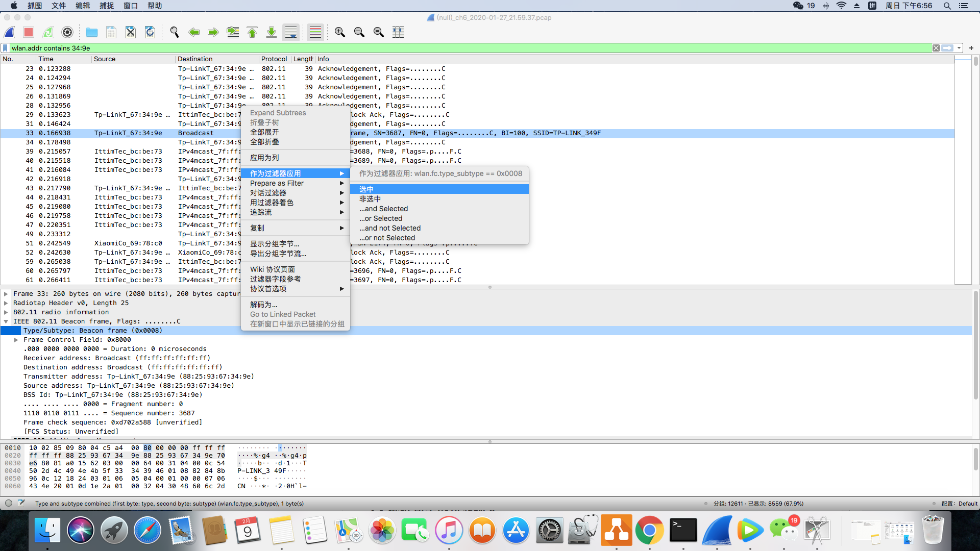This screenshot has width=980, height=551.
Task: Select '...and Selected' from the submenu
Action: pyautogui.click(x=383, y=209)
